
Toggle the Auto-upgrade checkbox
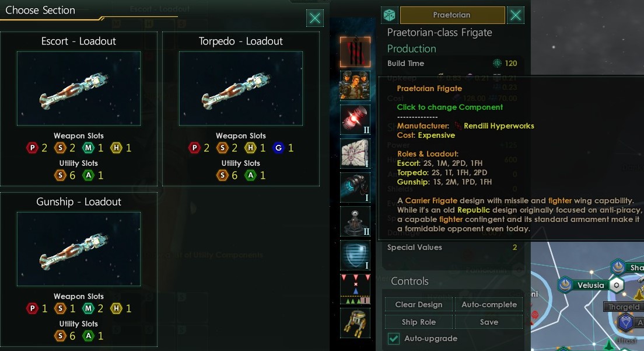coord(394,338)
